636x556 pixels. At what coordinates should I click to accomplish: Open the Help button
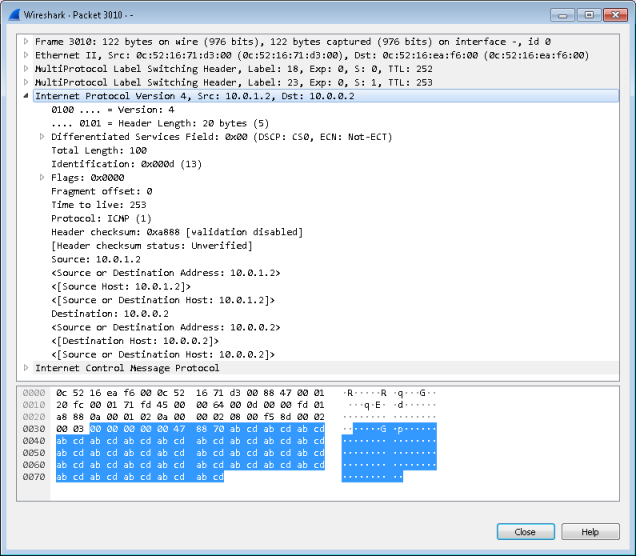point(590,532)
